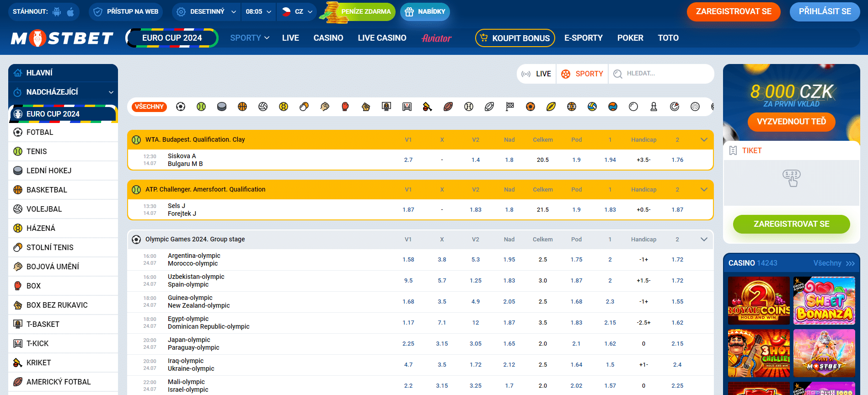Open the Royal Coins 2 game thumbnail
868x395 pixels.
[759, 300]
